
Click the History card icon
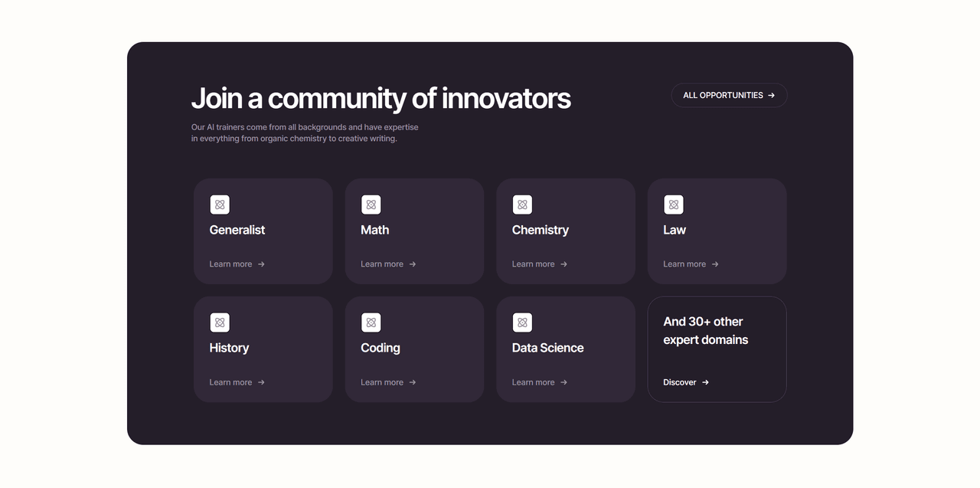point(220,323)
